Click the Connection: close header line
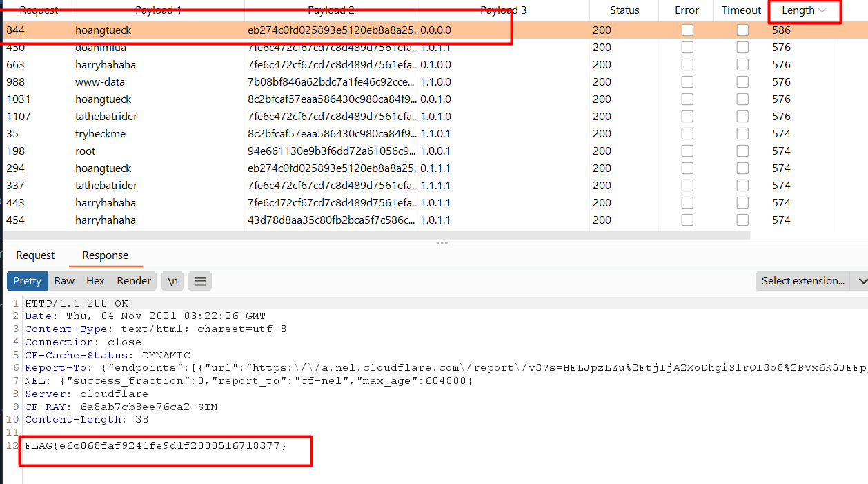This screenshot has width=868, height=484. click(x=83, y=342)
